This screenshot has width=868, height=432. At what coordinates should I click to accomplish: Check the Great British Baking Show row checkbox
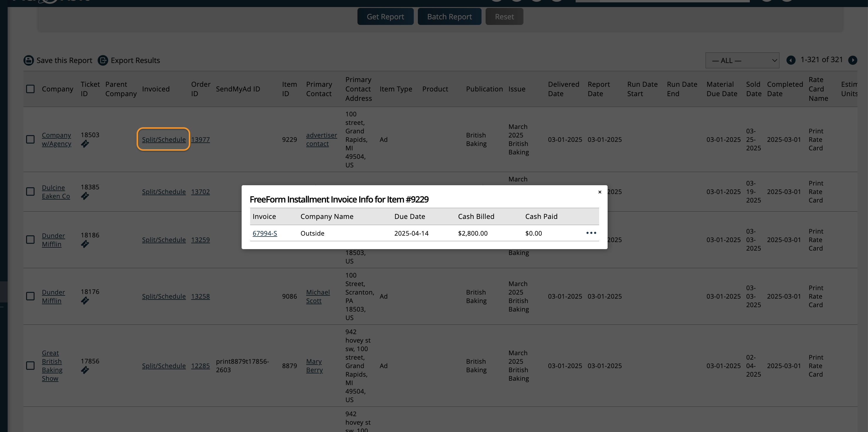[30, 366]
